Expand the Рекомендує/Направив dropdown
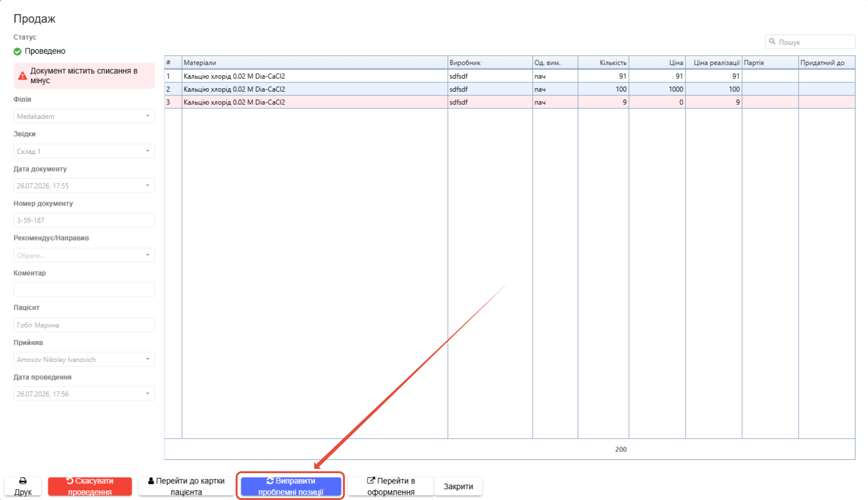Viewport: 868px width, 500px height. (x=84, y=255)
